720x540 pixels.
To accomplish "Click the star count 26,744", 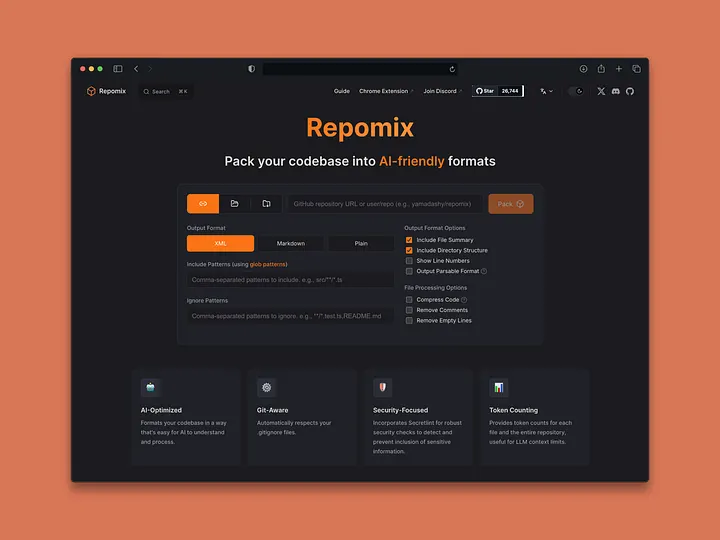I will [x=510, y=91].
